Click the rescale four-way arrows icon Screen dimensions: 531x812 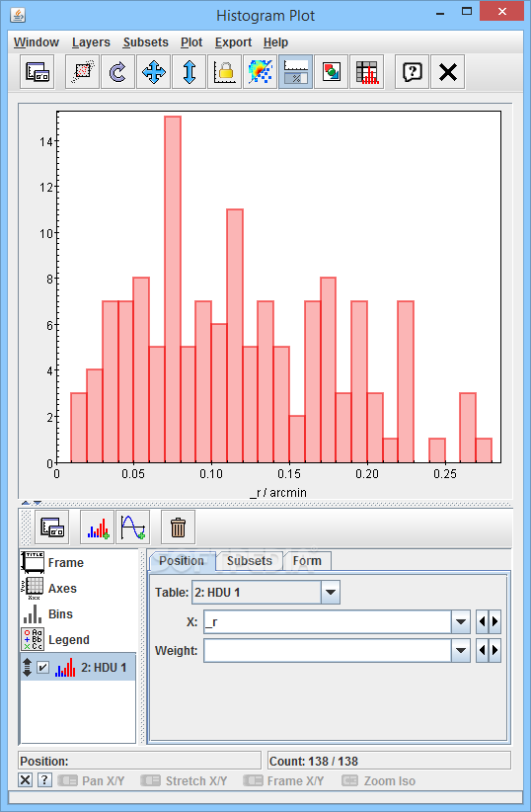coord(154,72)
